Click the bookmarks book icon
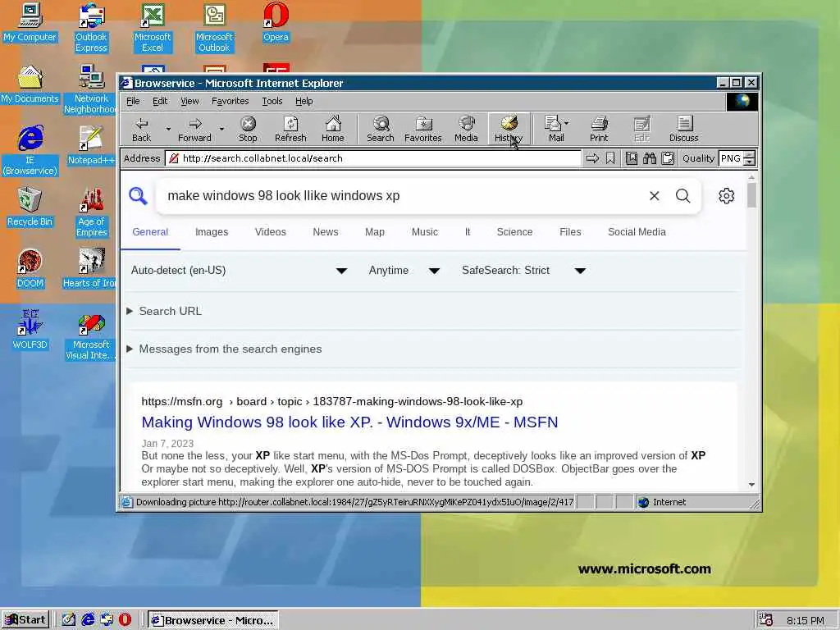Screen dimensions: 840x630 pyautogui.click(x=632, y=158)
